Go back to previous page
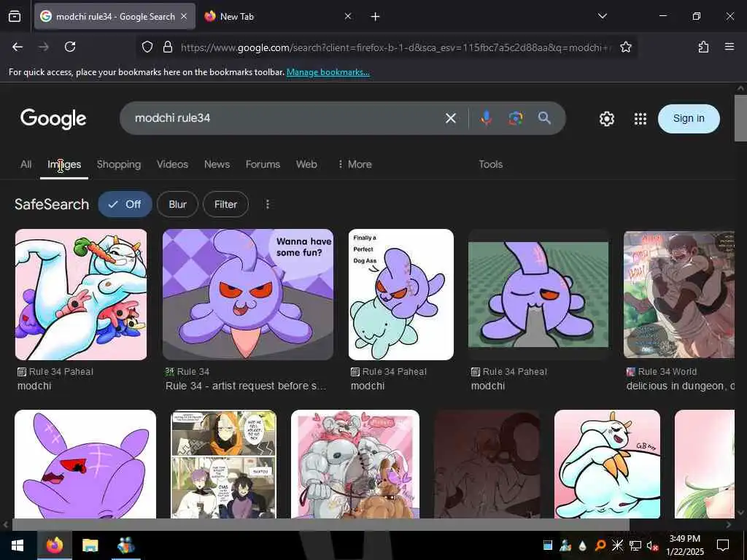Screen dimensions: 747x560 point(18,47)
